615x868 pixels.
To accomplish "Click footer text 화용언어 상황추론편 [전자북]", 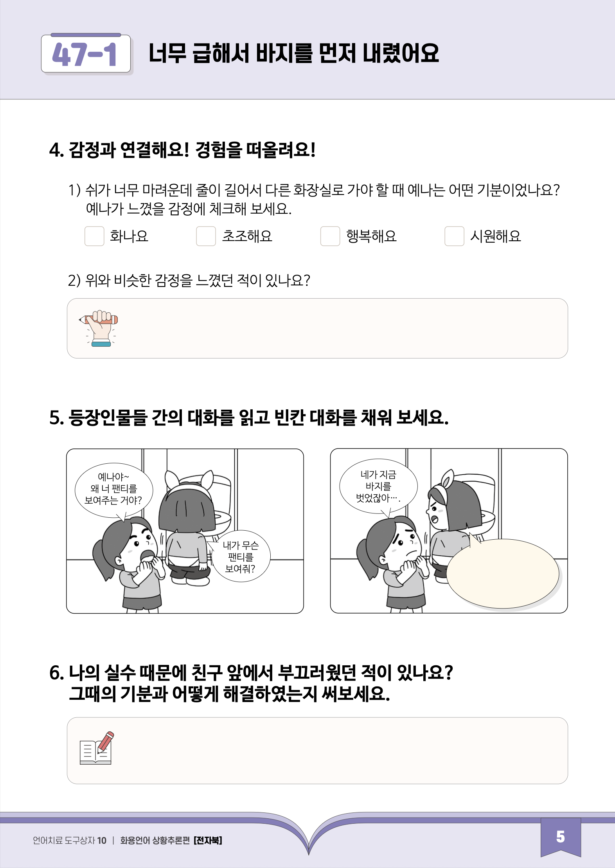I will (x=171, y=840).
